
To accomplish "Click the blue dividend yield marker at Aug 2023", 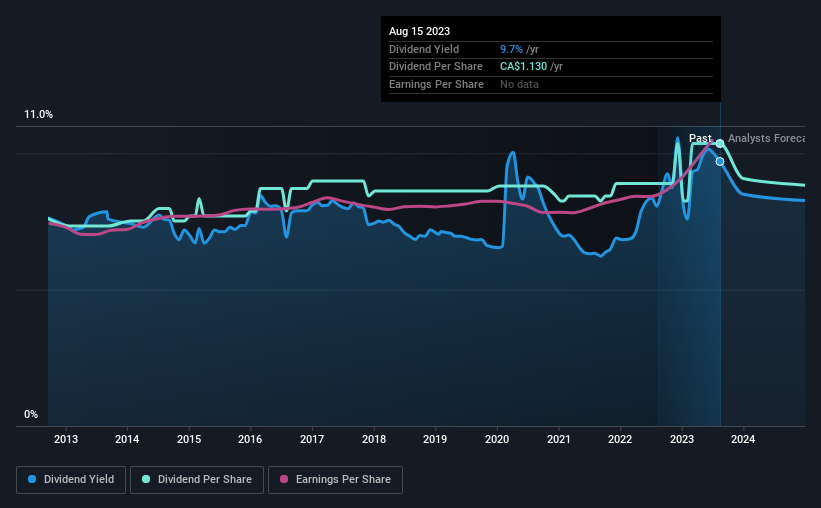I will [x=720, y=161].
